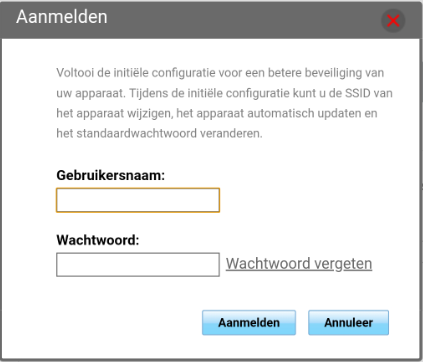
Task: Click the blue Annuleer button
Action: 348,322
